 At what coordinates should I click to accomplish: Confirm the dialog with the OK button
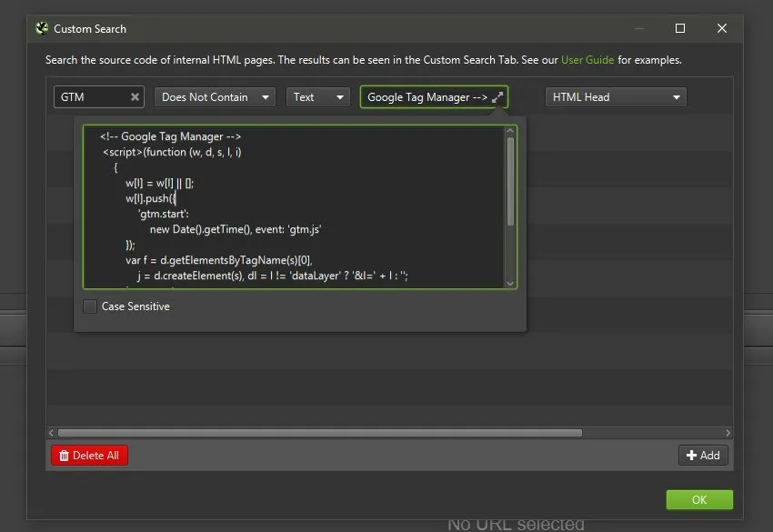click(698, 499)
